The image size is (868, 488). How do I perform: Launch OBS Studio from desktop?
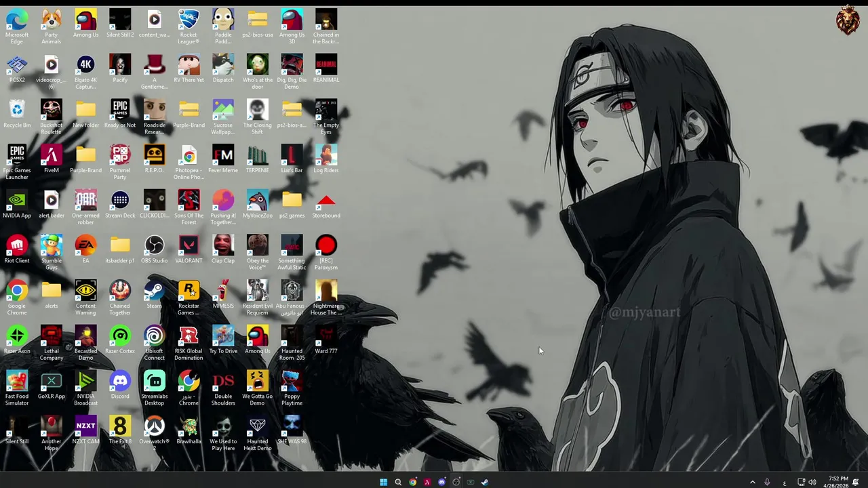pyautogui.click(x=154, y=249)
